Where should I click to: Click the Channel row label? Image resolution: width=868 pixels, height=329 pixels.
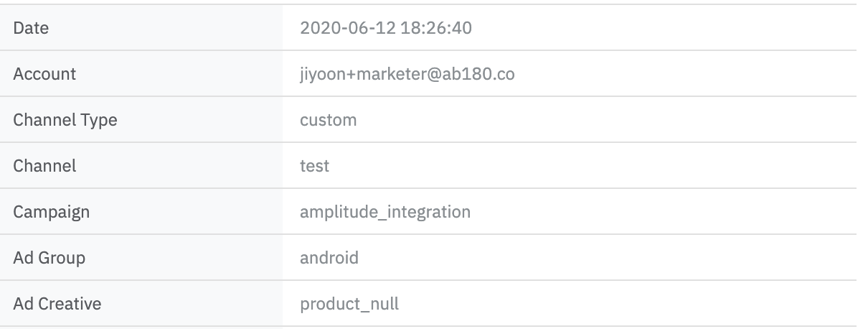[x=44, y=166]
